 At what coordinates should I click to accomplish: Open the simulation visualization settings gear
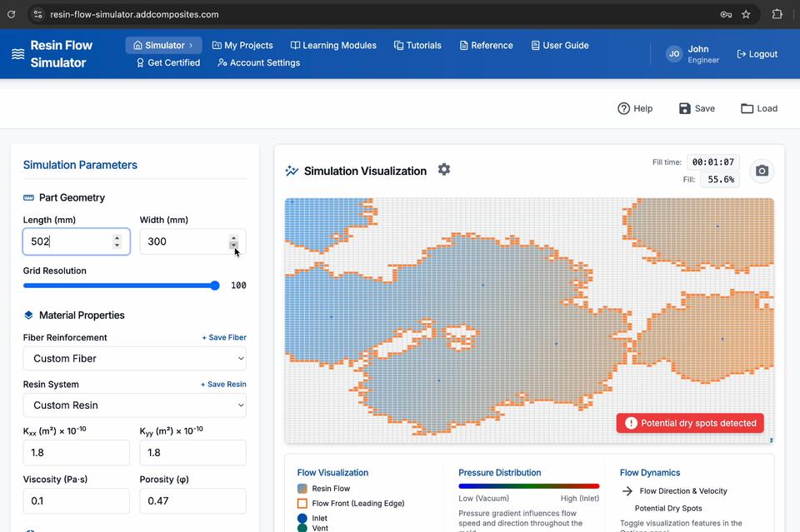coord(444,170)
